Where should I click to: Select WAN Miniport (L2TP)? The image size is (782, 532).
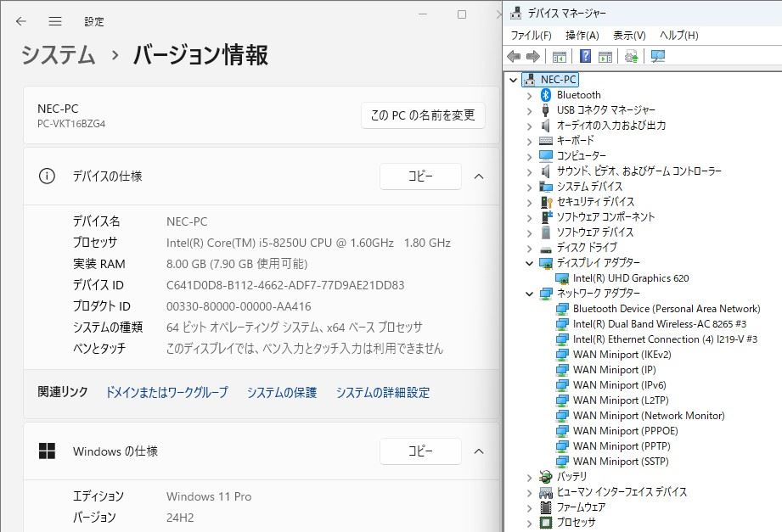(x=621, y=400)
